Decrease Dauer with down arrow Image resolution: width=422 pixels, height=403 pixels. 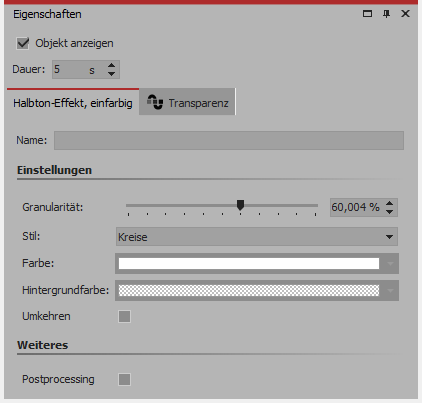(111, 73)
